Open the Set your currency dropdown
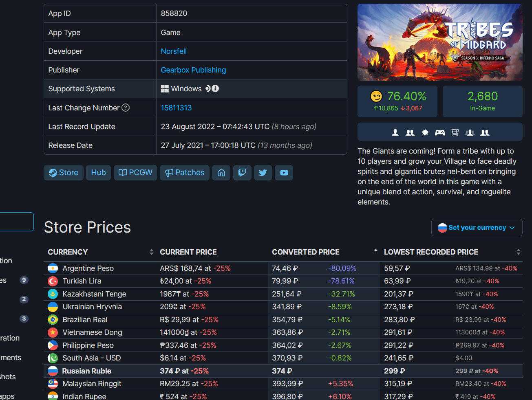532x400 pixels. (477, 228)
